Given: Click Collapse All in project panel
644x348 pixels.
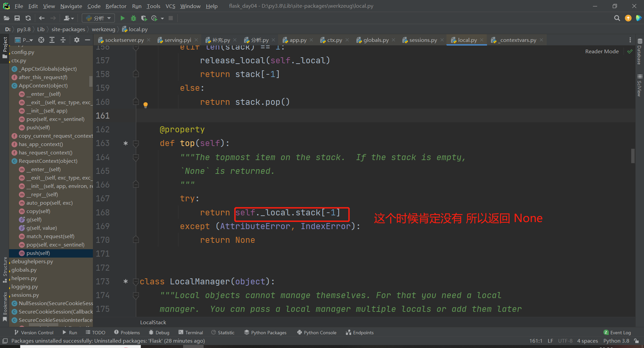Looking at the screenshot, I should [63, 40].
